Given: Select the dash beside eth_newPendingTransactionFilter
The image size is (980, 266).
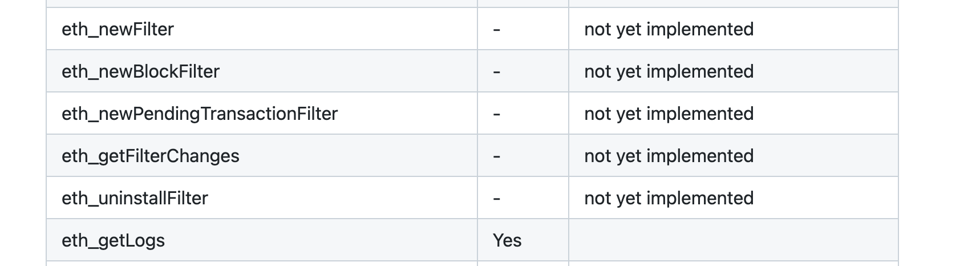Looking at the screenshot, I should point(496,114).
